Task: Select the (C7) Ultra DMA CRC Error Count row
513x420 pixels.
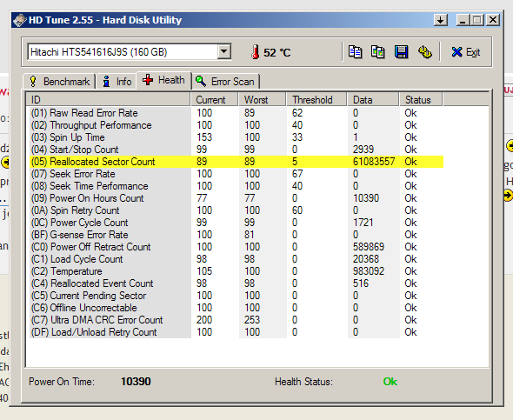Action: pyautogui.click(x=237, y=320)
